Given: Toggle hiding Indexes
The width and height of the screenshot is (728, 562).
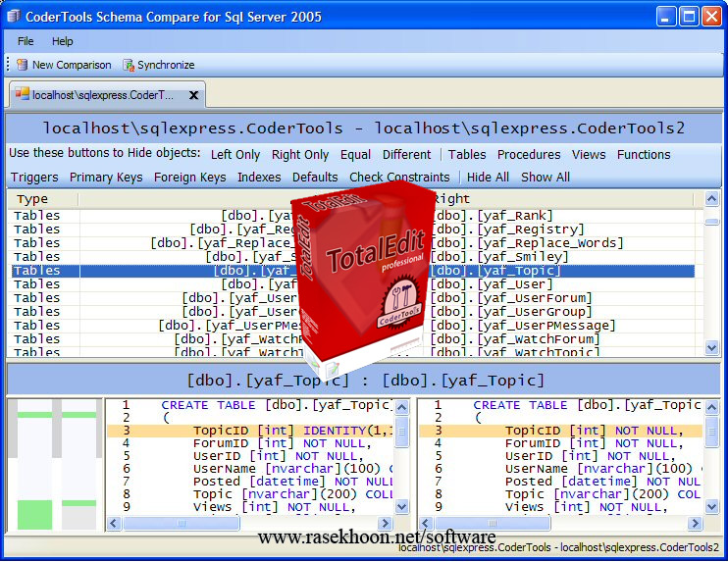Looking at the screenshot, I should click(x=259, y=178).
